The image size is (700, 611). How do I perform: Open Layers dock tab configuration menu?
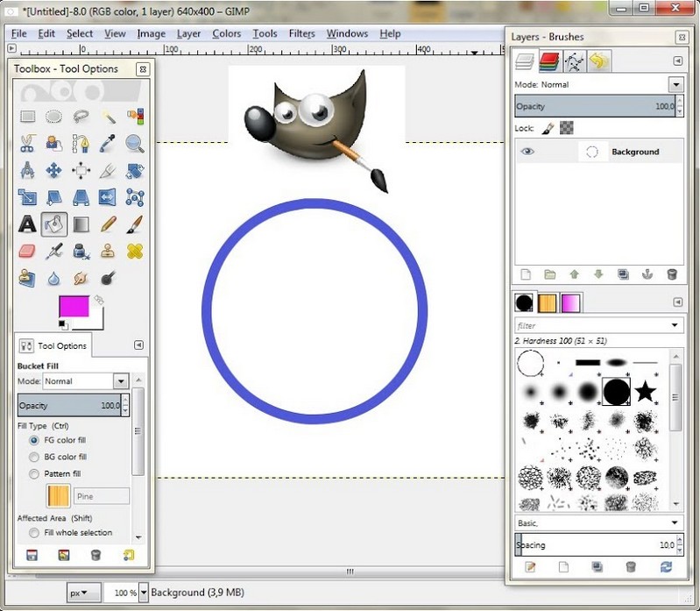[x=678, y=60]
